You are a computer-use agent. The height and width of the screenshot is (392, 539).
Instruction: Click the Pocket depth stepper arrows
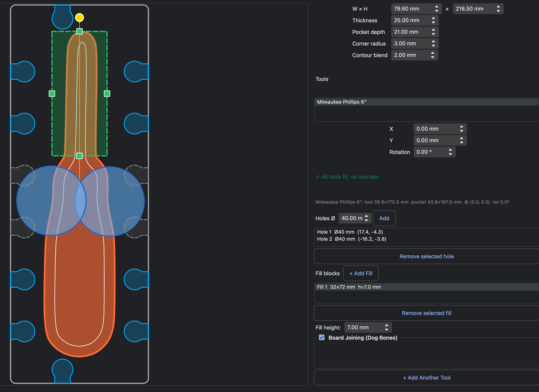click(433, 32)
